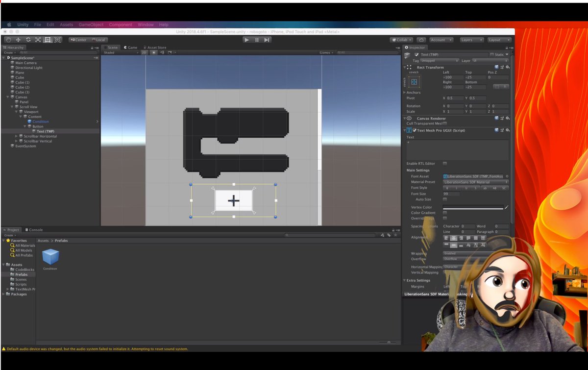Open Material Preset dropdown
The width and height of the screenshot is (588, 370).
coord(475,182)
